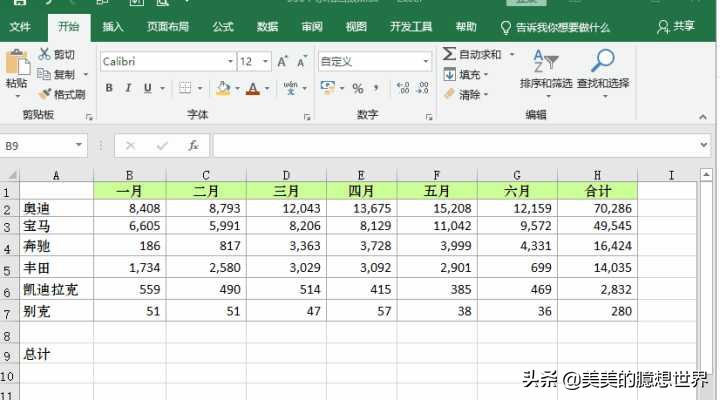Screen dimensions: 720x400
Task: Click the Paste (粘贴) clipboard icon
Action: pos(17,62)
